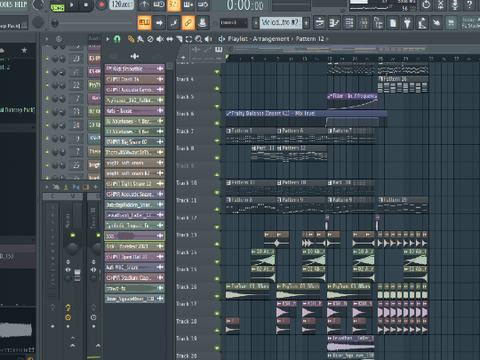Click the red Record button

pyautogui.click(x=101, y=5)
